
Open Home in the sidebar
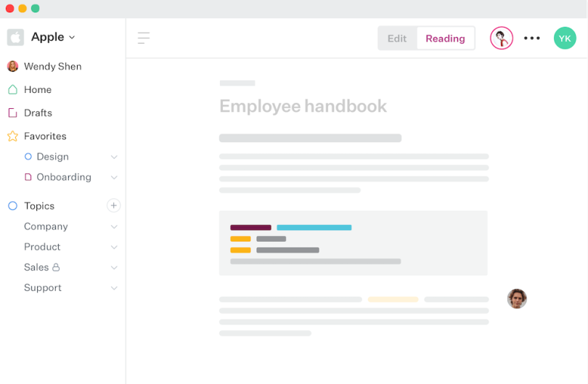pos(38,89)
